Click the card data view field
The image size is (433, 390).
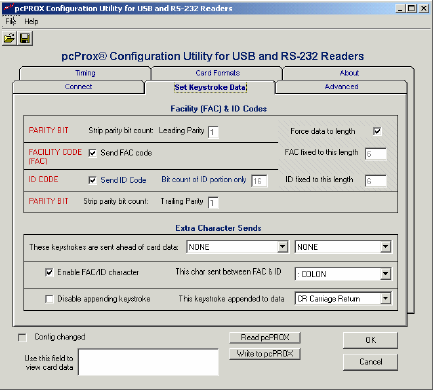tap(148, 362)
